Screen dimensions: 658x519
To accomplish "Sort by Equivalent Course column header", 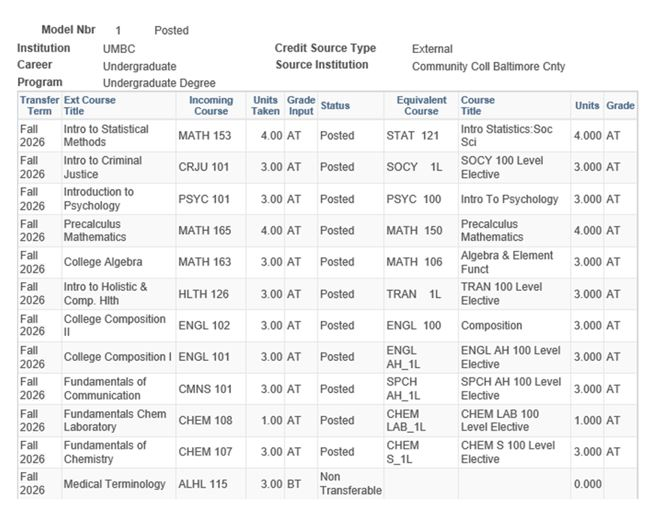I will pos(421,105).
